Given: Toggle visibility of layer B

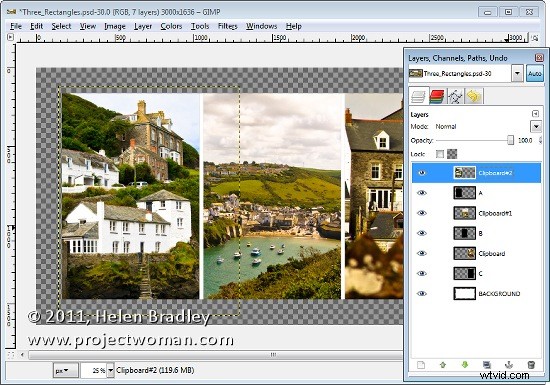Looking at the screenshot, I should coord(422,233).
